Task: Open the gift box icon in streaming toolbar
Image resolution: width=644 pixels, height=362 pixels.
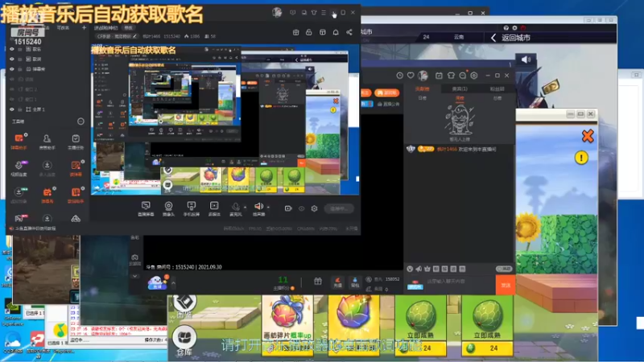Action: click(295, 32)
